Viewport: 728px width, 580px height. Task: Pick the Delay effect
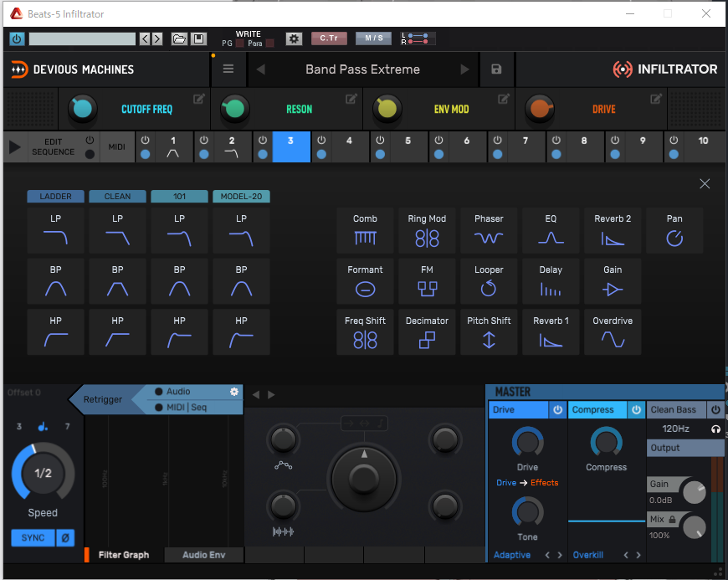551,281
